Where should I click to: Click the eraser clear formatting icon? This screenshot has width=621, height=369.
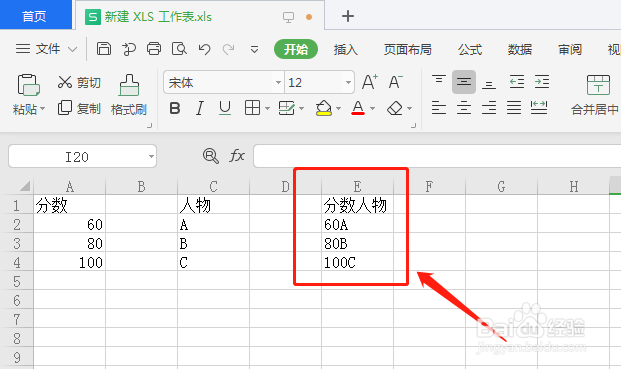coord(394,108)
